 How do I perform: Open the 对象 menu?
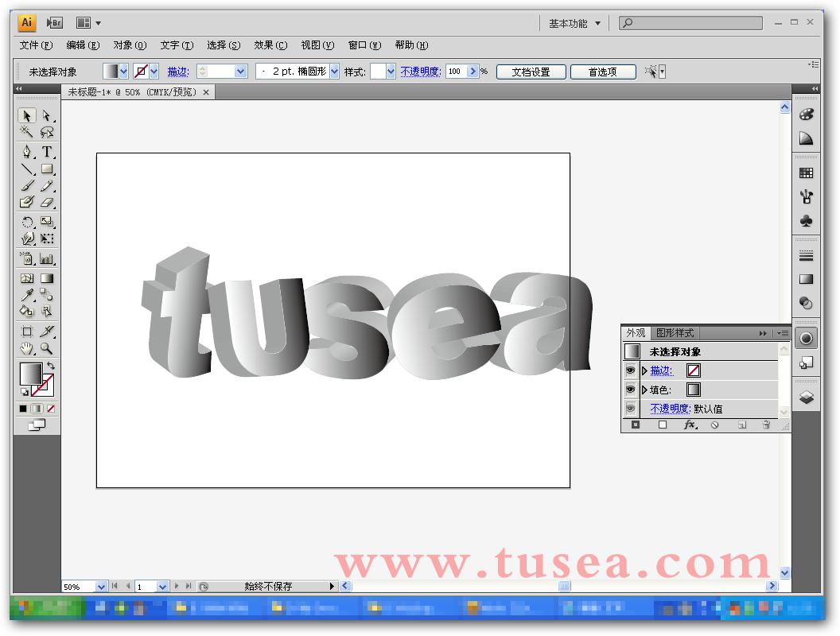tap(130, 45)
